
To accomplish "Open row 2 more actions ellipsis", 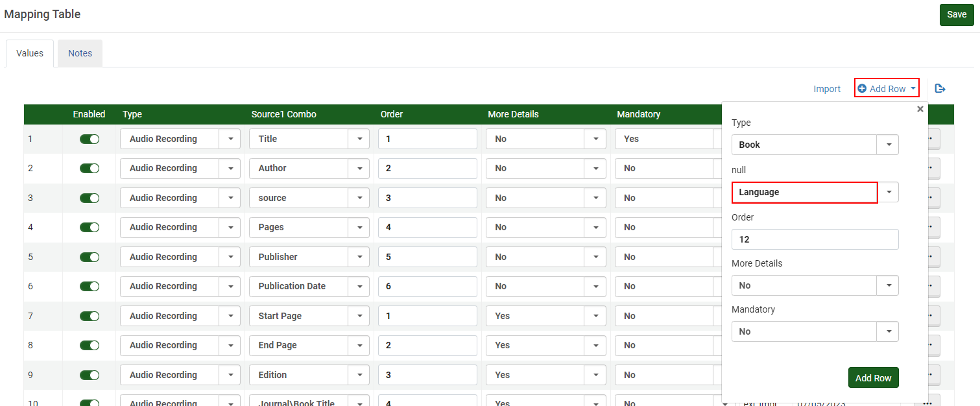I will click(933, 168).
